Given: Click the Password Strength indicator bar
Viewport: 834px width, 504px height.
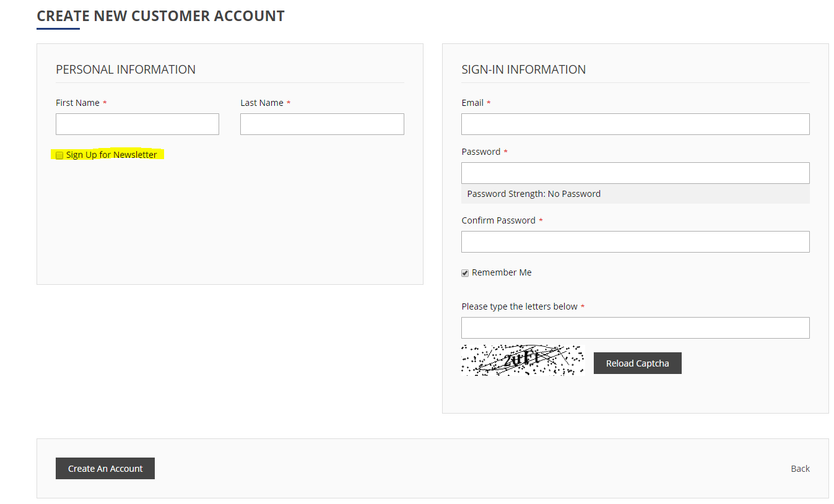Looking at the screenshot, I should click(635, 194).
